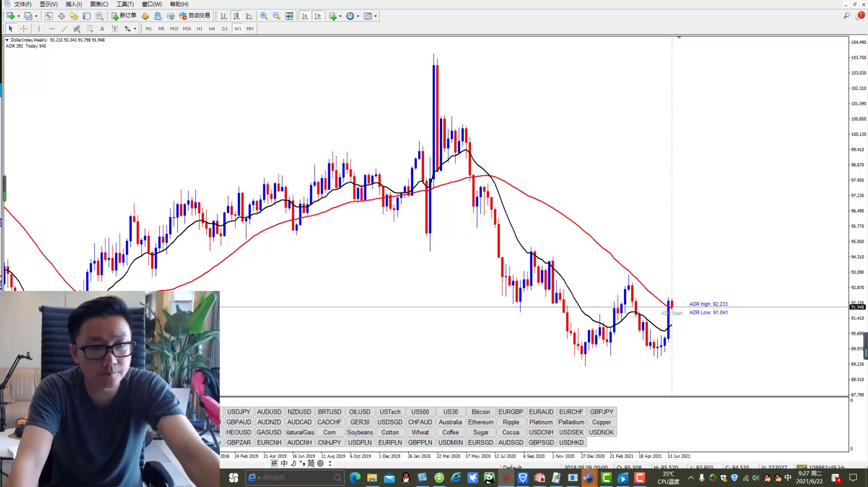Toggle chart shift button

[318, 16]
